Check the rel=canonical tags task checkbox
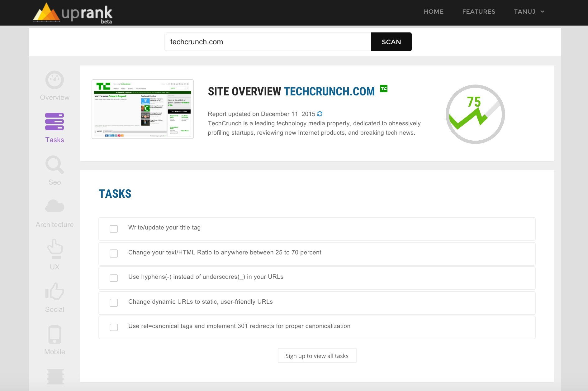588x391 pixels. 114,327
